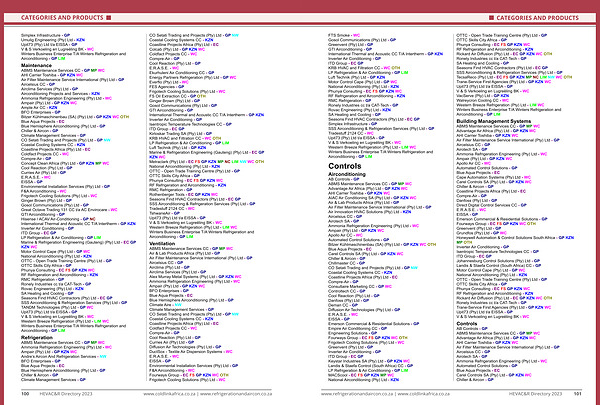Select Hisense / ACAV Air-Conditioning entry

coord(58,219)
